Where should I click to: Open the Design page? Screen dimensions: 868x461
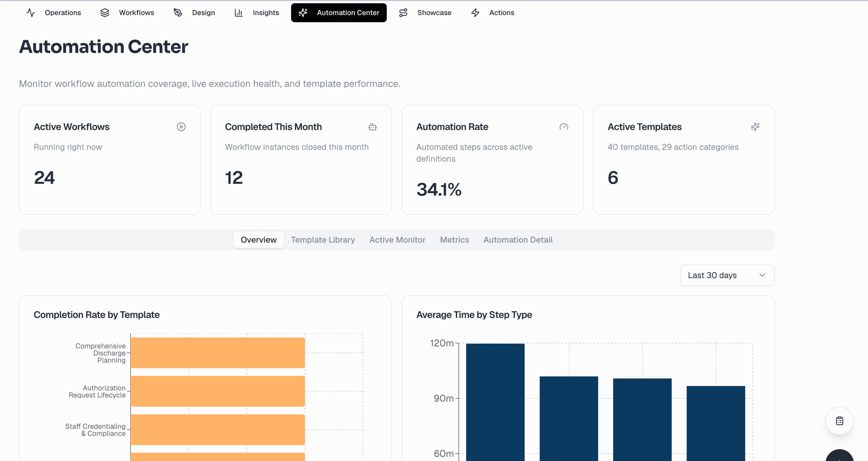(x=194, y=13)
